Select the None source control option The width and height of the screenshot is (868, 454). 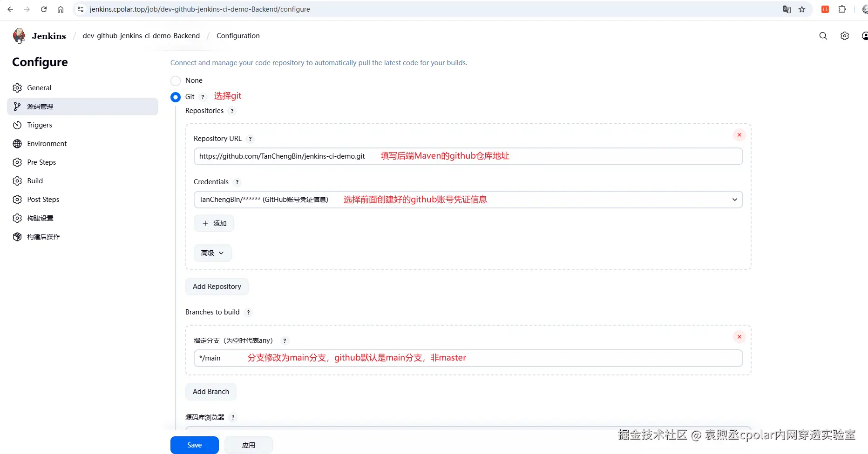coord(176,81)
